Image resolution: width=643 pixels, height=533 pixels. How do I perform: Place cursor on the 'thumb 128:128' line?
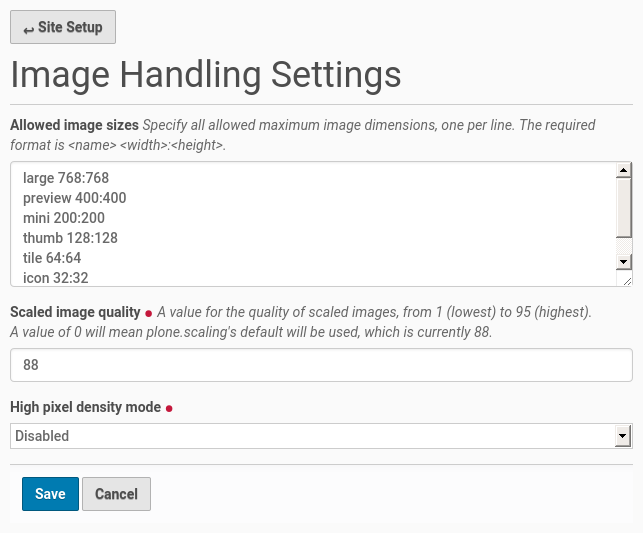[70, 238]
